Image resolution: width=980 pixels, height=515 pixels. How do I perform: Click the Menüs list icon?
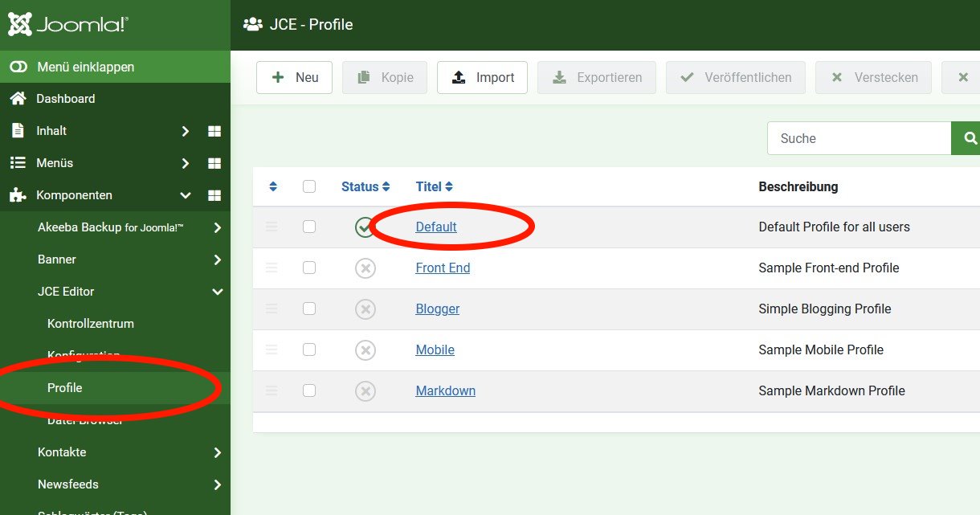18,163
